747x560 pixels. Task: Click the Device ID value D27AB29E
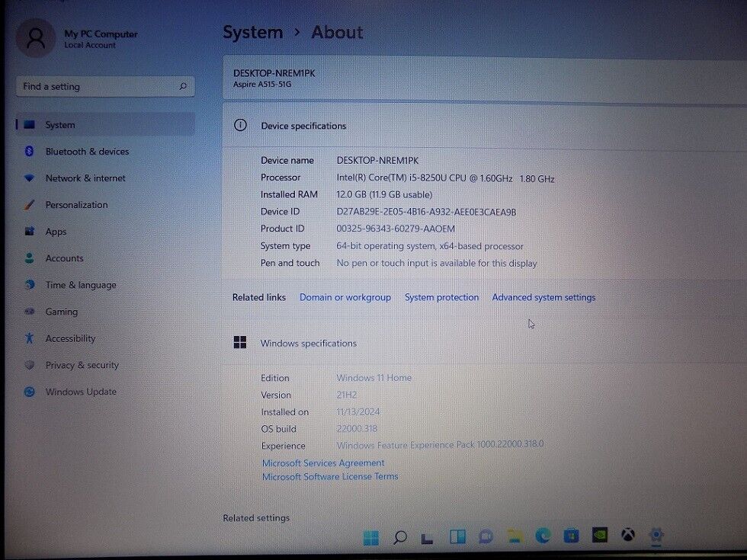pyautogui.click(x=426, y=212)
